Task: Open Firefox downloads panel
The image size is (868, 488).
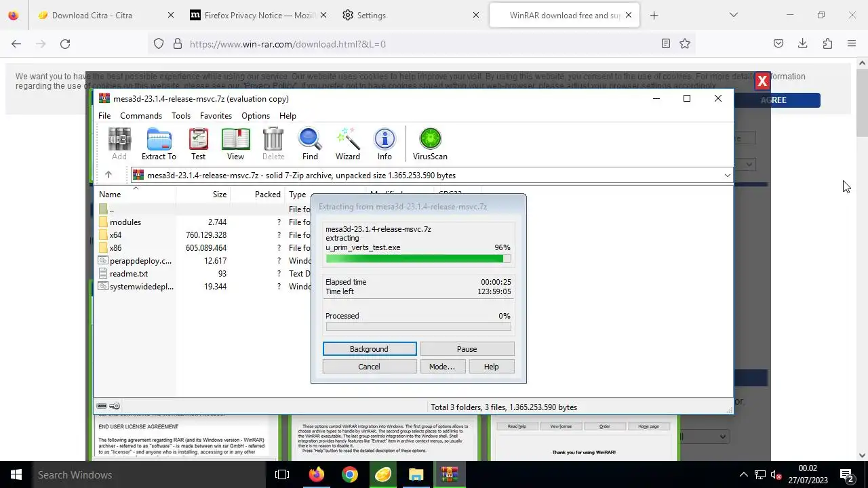Action: click(802, 44)
